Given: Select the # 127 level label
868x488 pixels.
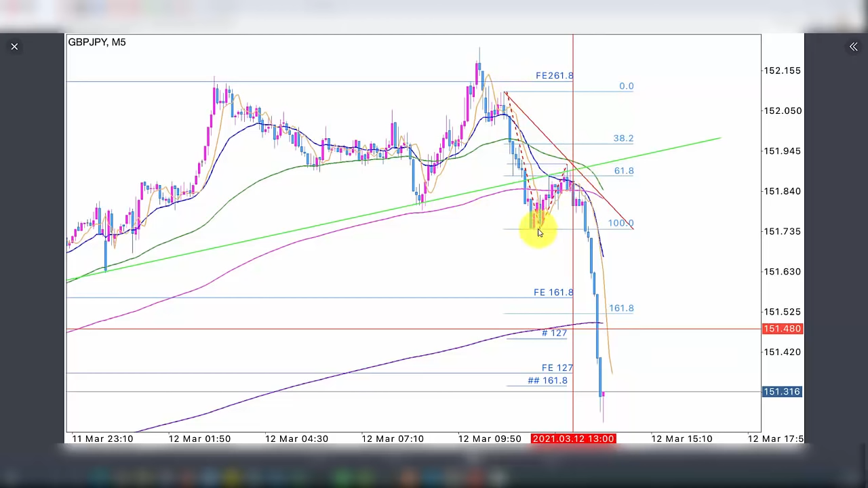Looking at the screenshot, I should coord(554,333).
